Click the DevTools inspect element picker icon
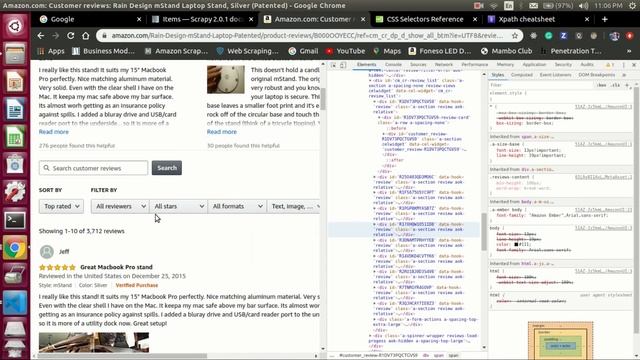This screenshot has height=360, width=640. coord(333,65)
